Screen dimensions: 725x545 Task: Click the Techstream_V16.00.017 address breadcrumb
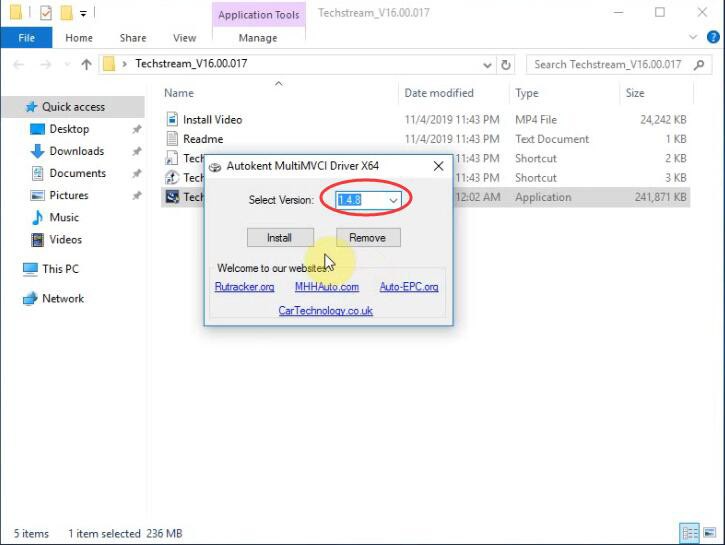coord(191,63)
